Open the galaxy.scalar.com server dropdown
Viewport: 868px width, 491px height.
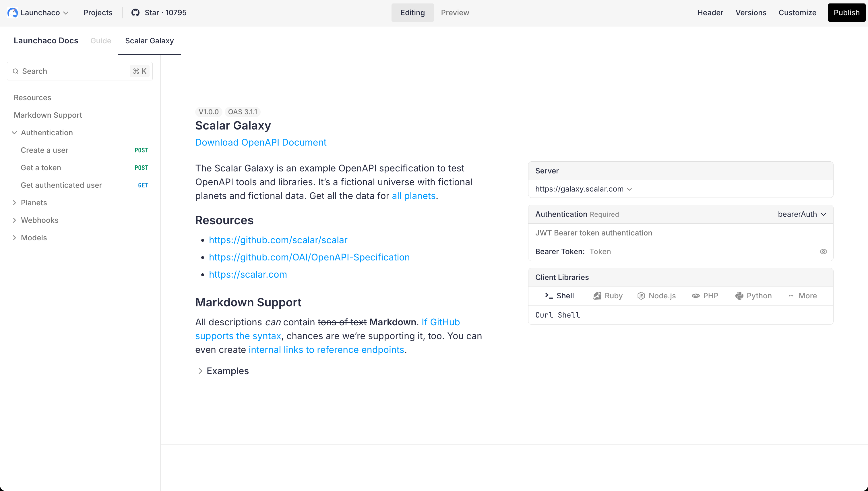(x=584, y=189)
